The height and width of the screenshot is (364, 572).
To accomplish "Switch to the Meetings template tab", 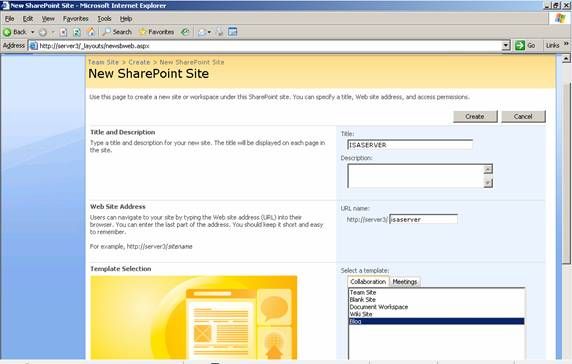I will coord(405,282).
